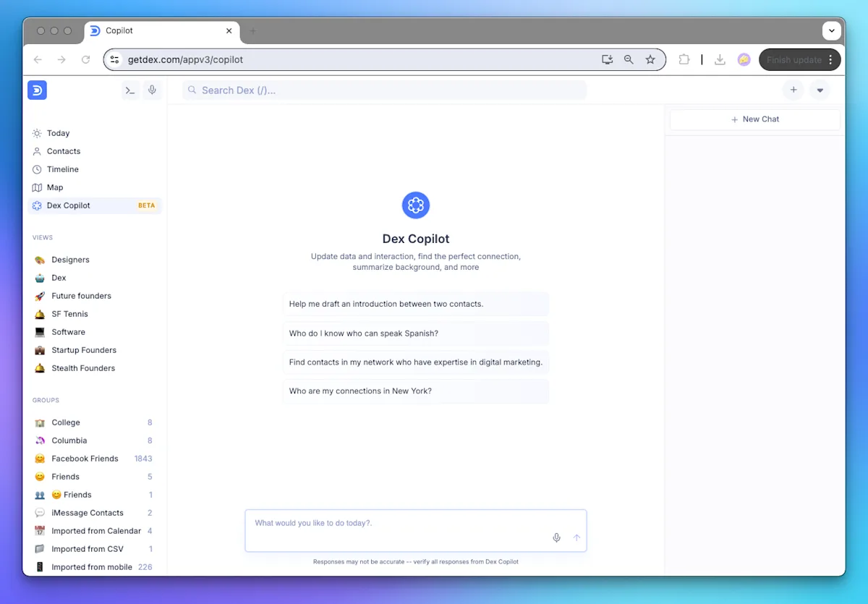Click the getdex.com address bar URL
The width and height of the screenshot is (868, 604).
(x=186, y=60)
